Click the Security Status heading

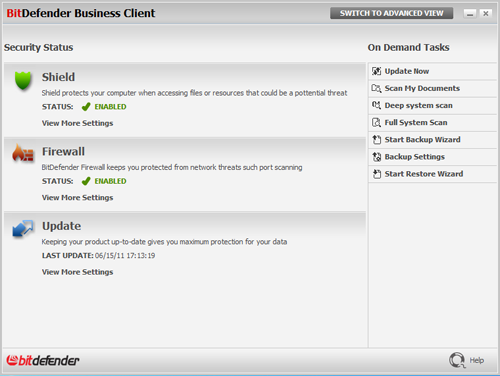coord(38,47)
